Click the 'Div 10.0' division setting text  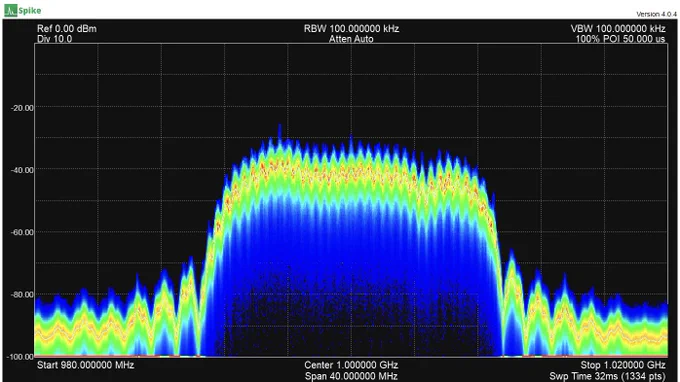tap(55, 39)
